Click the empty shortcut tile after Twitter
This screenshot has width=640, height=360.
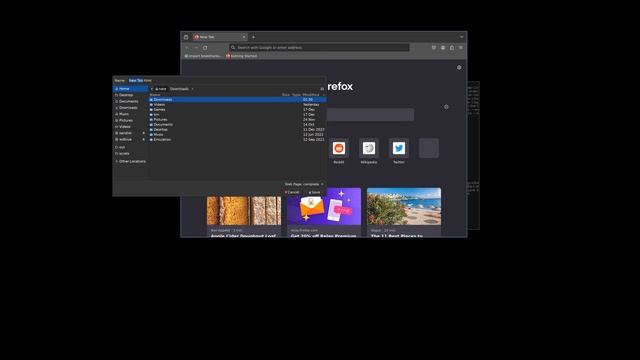(x=429, y=148)
